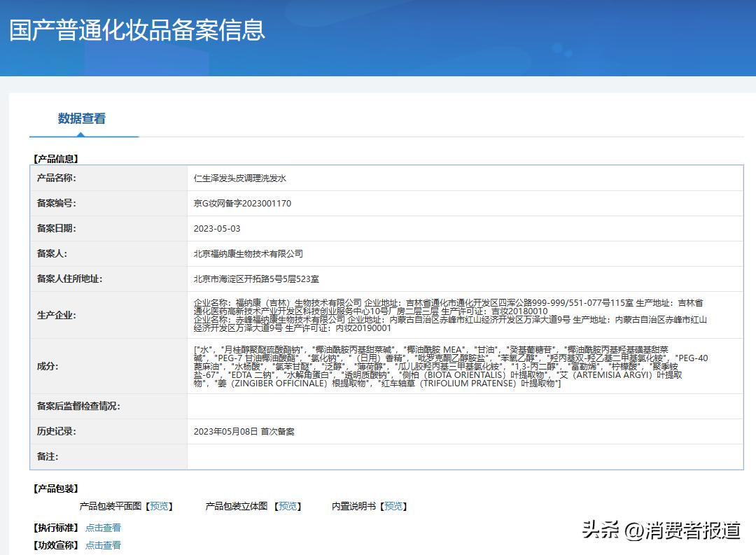The width and height of the screenshot is (756, 555).
Task: Click 点击查看 beside 功效宣称
Action: pos(102,545)
